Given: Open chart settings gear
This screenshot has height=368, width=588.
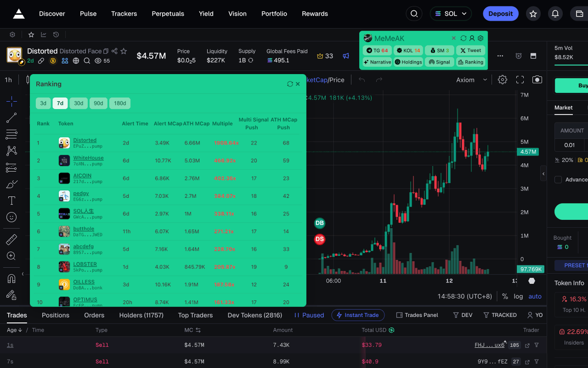Looking at the screenshot, I should tap(502, 80).
